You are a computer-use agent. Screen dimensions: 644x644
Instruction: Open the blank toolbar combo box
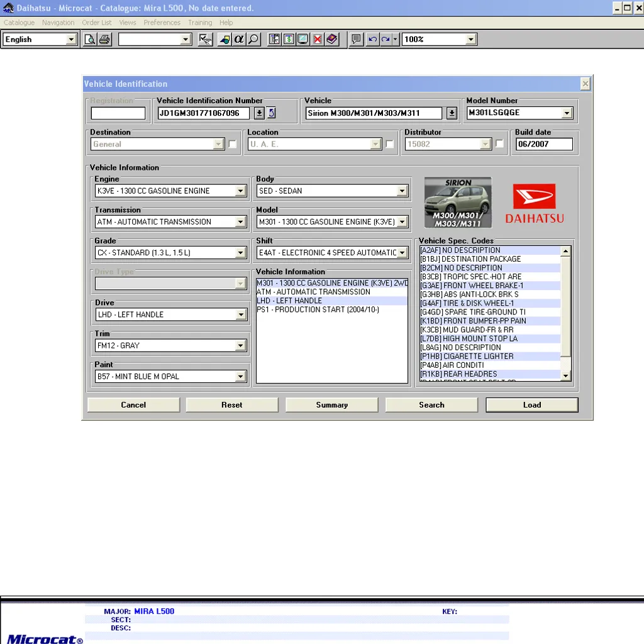pos(186,40)
